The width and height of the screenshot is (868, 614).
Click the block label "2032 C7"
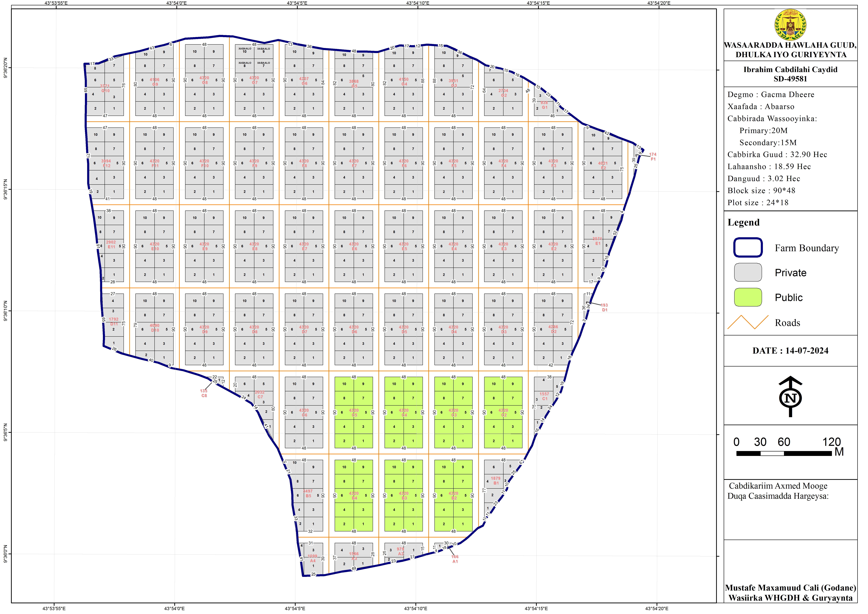tap(260, 395)
